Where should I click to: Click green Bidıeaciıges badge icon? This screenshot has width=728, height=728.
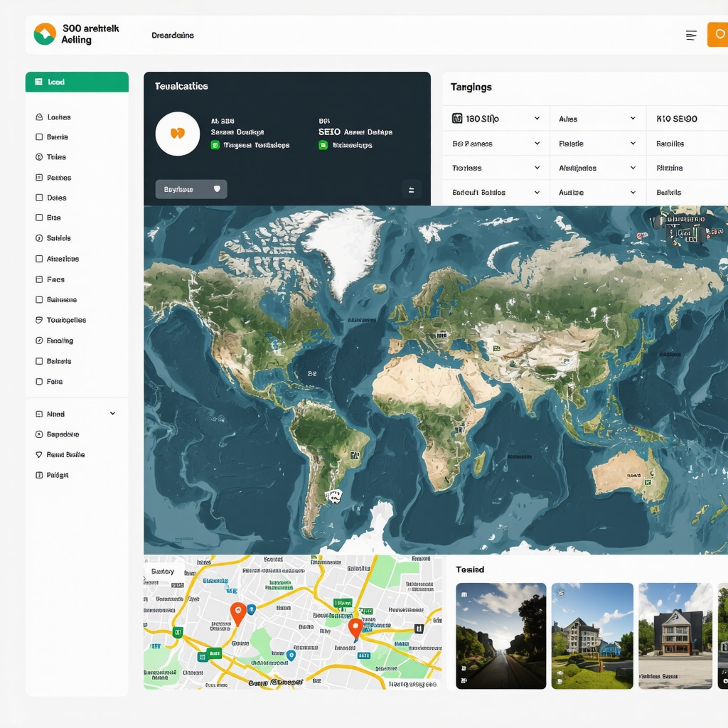click(323, 145)
